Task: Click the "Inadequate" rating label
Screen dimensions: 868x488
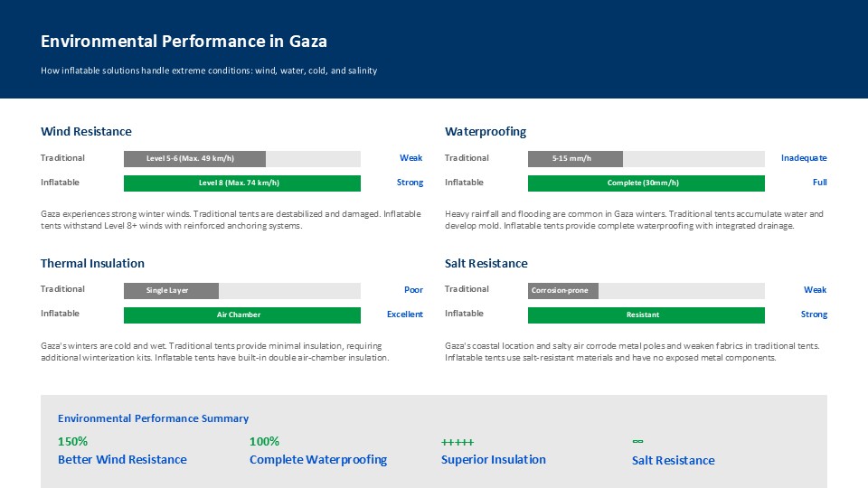Action: point(804,158)
